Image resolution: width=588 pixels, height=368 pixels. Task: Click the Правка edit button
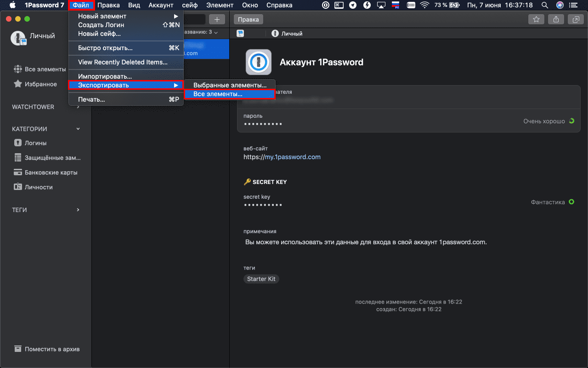click(x=249, y=19)
